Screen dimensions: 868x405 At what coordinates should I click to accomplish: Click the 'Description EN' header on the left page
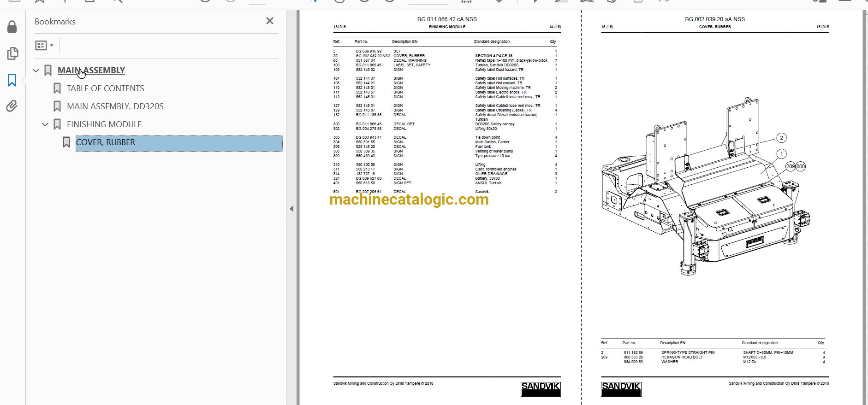(x=405, y=41)
